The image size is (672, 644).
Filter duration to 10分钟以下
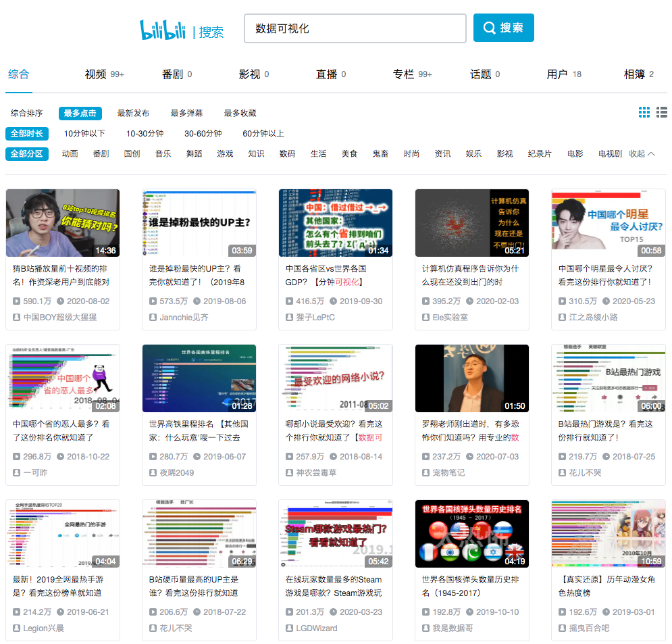click(84, 133)
